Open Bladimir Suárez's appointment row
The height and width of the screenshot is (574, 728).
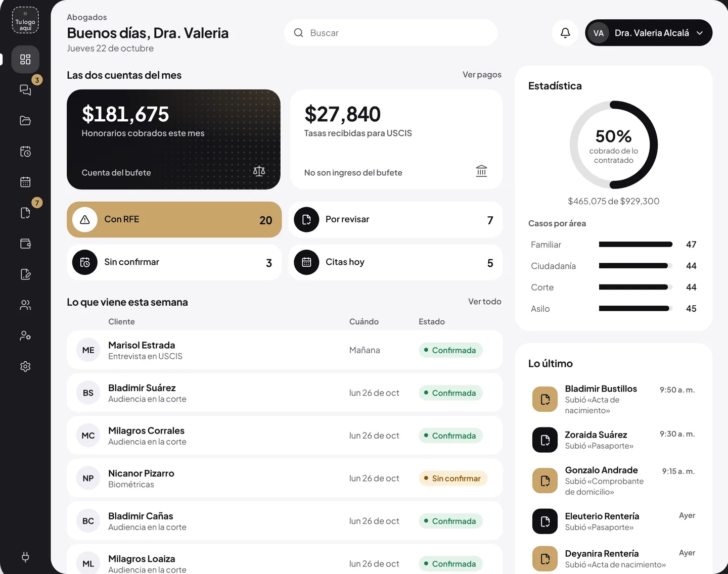285,393
